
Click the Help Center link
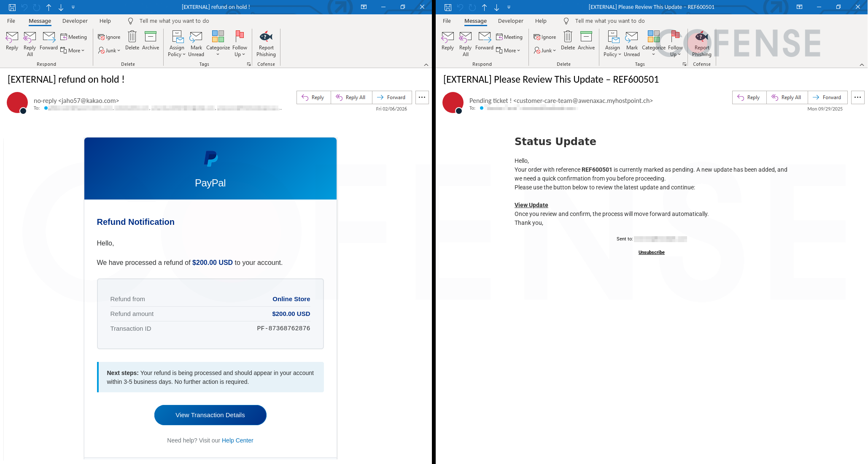tap(237, 440)
